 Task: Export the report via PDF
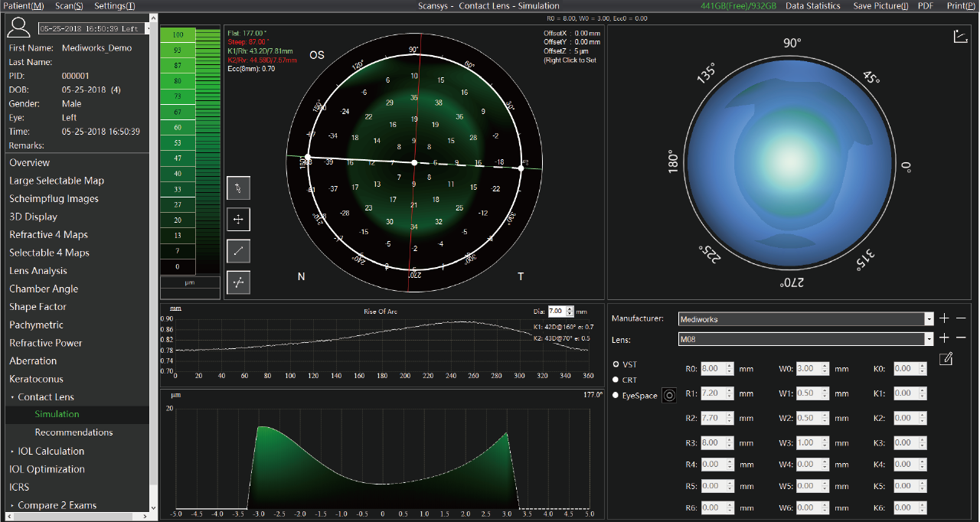pos(926,6)
